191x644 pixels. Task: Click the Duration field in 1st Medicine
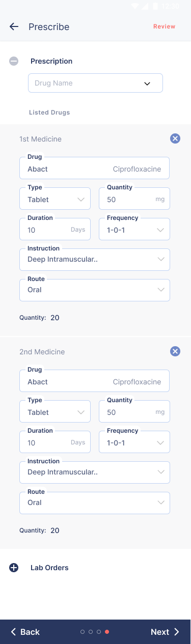click(55, 229)
